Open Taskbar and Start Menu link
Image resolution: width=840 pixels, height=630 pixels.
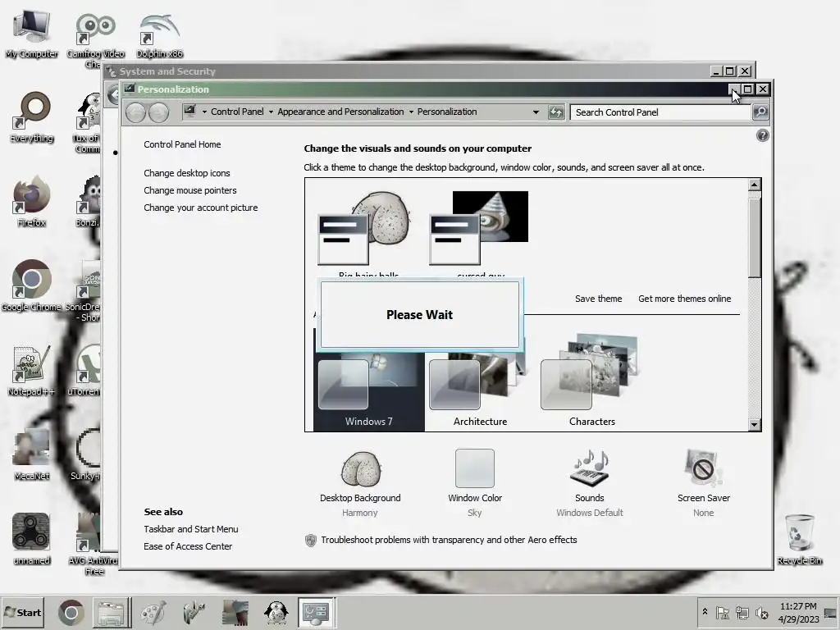coord(190,529)
